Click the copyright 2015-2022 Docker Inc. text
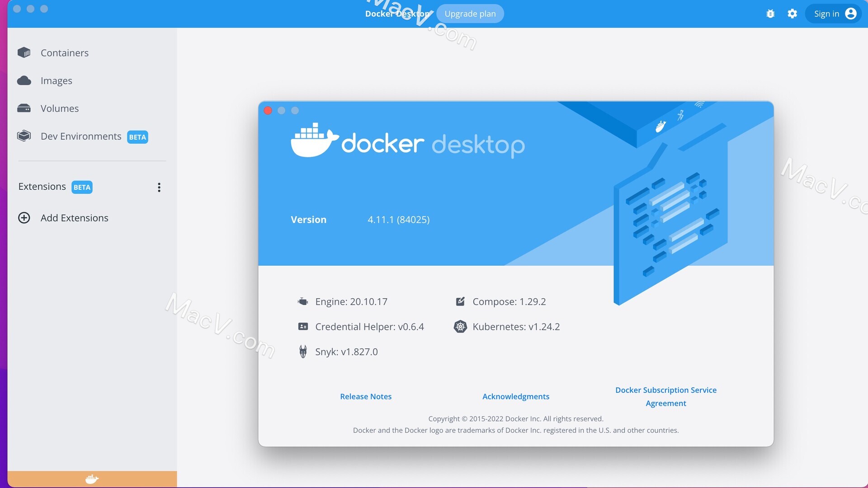Image resolution: width=868 pixels, height=488 pixels. click(516, 419)
